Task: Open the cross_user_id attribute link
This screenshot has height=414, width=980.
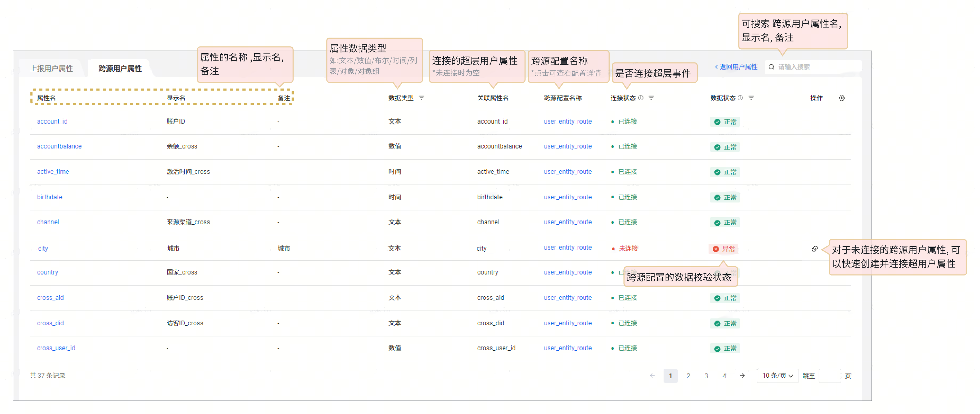Action: 56,348
